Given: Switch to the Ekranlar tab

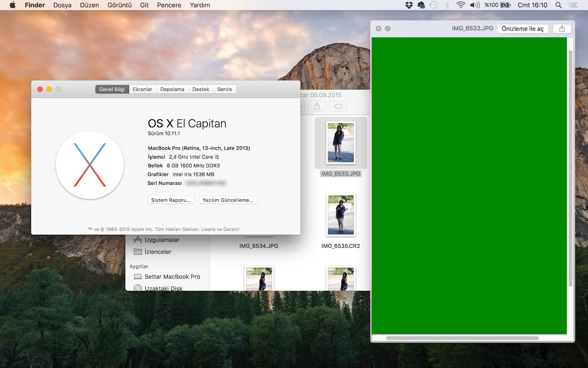Looking at the screenshot, I should click(143, 89).
